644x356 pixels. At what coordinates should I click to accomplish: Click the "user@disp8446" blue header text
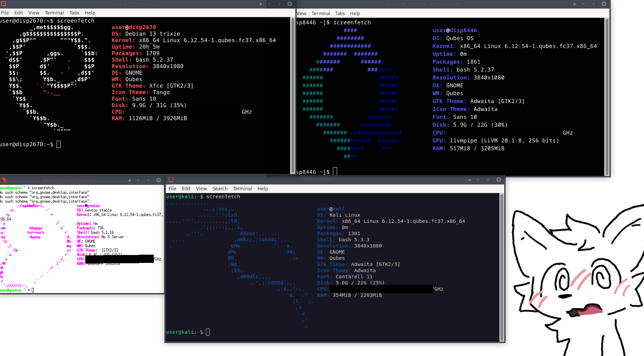pos(455,30)
